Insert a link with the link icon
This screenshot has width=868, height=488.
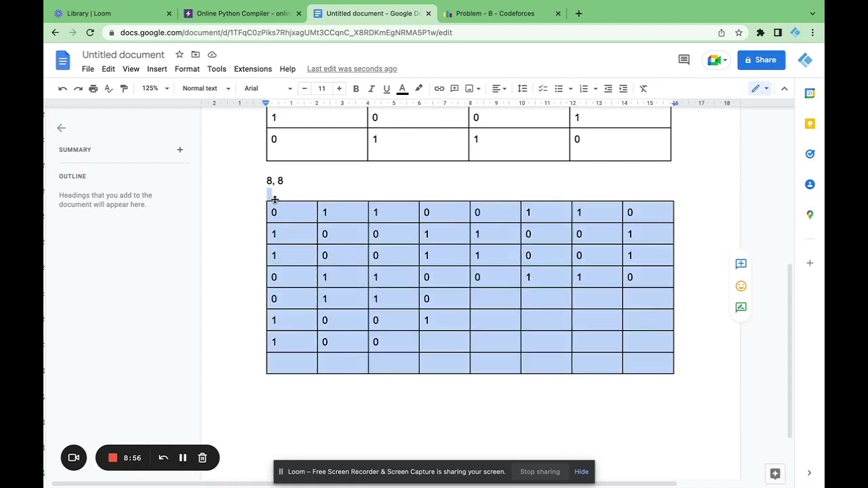pyautogui.click(x=439, y=89)
